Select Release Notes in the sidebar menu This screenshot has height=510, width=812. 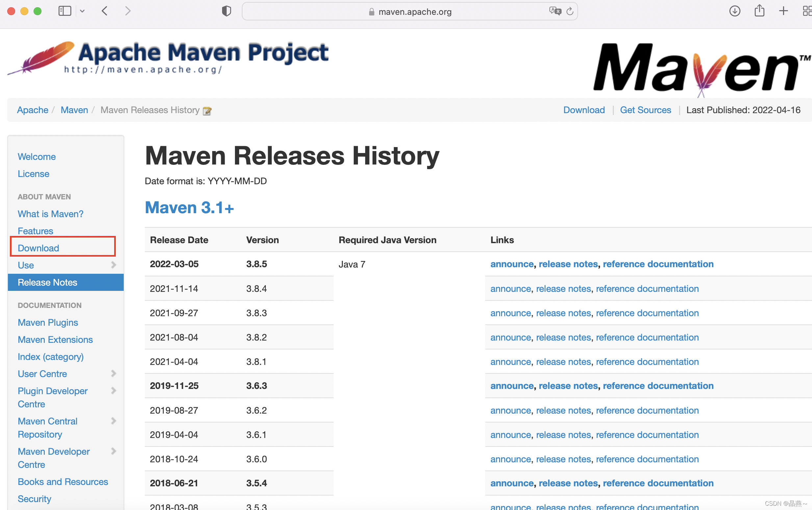click(x=48, y=282)
